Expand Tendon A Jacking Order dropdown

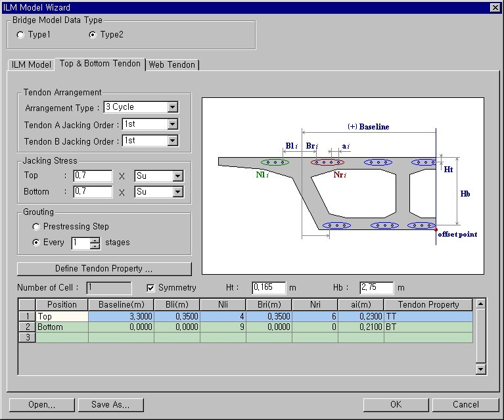pyautogui.click(x=172, y=124)
